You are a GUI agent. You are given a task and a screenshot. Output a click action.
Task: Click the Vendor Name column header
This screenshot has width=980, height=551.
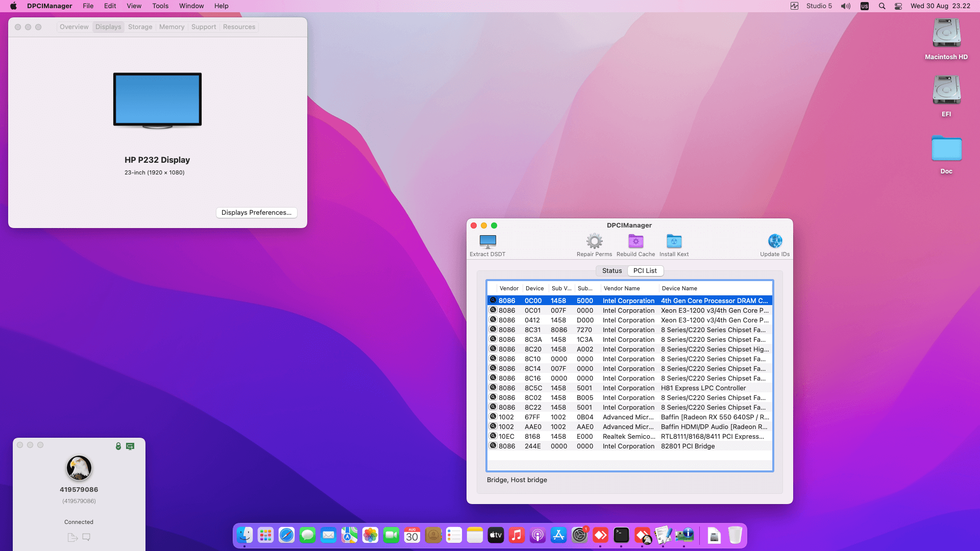(629, 289)
